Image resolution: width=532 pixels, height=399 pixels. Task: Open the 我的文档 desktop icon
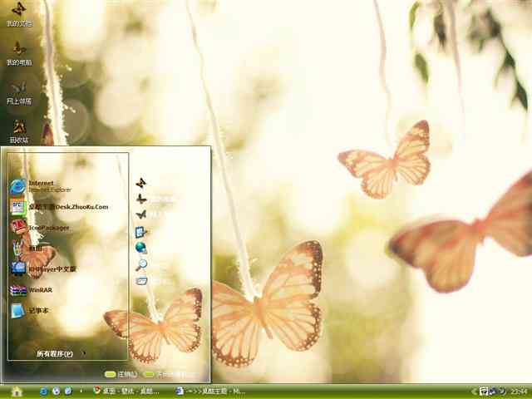click(x=19, y=14)
